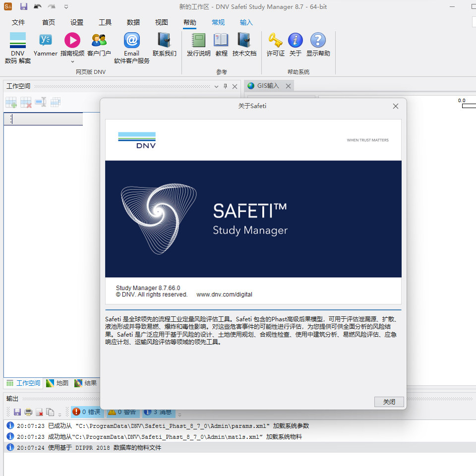Viewport: 476px width, 476px height.
Task: Switch to the 常规 ribbon tab
Action: point(218,22)
